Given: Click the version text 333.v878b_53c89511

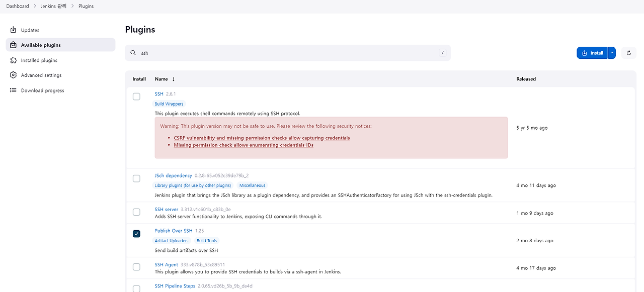Looking at the screenshot, I should pos(203,264).
